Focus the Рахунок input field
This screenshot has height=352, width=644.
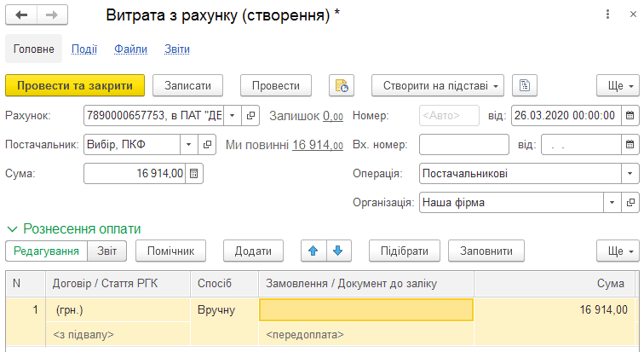(153, 116)
